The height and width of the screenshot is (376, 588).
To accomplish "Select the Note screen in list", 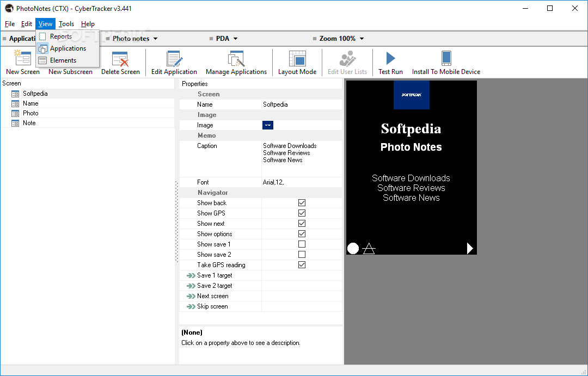I will 88,123.
